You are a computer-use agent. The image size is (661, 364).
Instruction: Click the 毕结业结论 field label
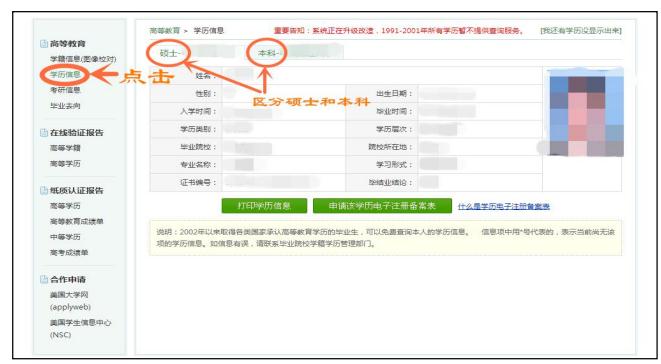tap(390, 183)
